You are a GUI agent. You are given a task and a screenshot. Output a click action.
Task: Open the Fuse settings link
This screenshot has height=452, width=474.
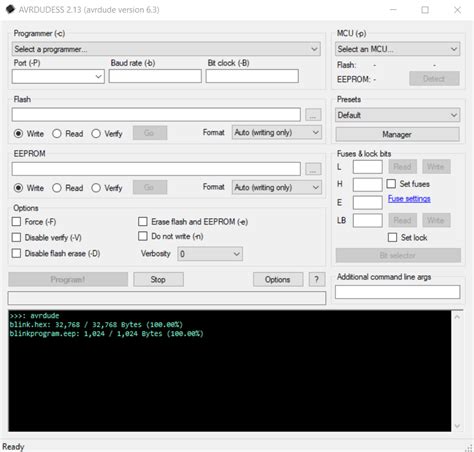(409, 199)
